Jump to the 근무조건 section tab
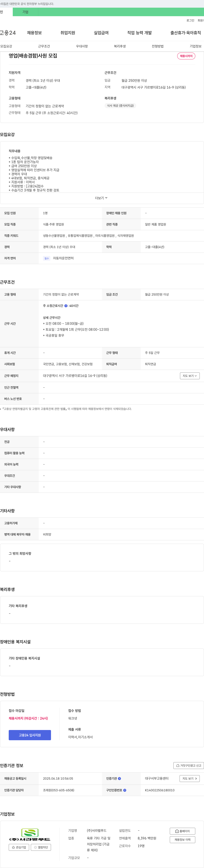This screenshot has width=204, height=868. point(44,46)
